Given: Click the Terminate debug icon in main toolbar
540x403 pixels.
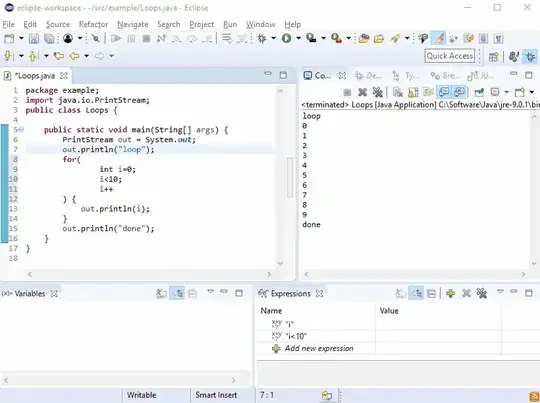Looking at the screenshot, I should point(146,38).
